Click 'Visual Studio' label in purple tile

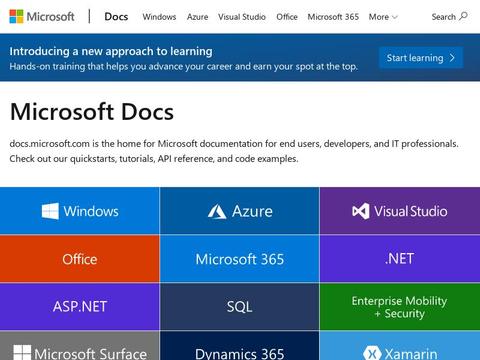(x=411, y=211)
